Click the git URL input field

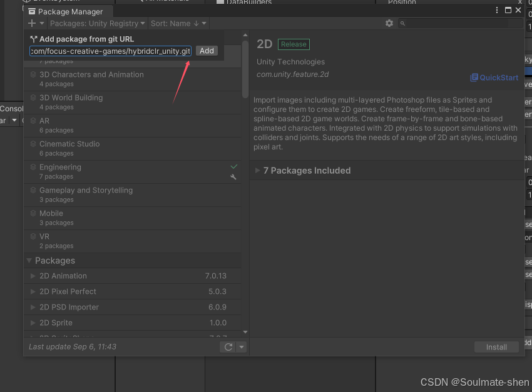coord(110,51)
